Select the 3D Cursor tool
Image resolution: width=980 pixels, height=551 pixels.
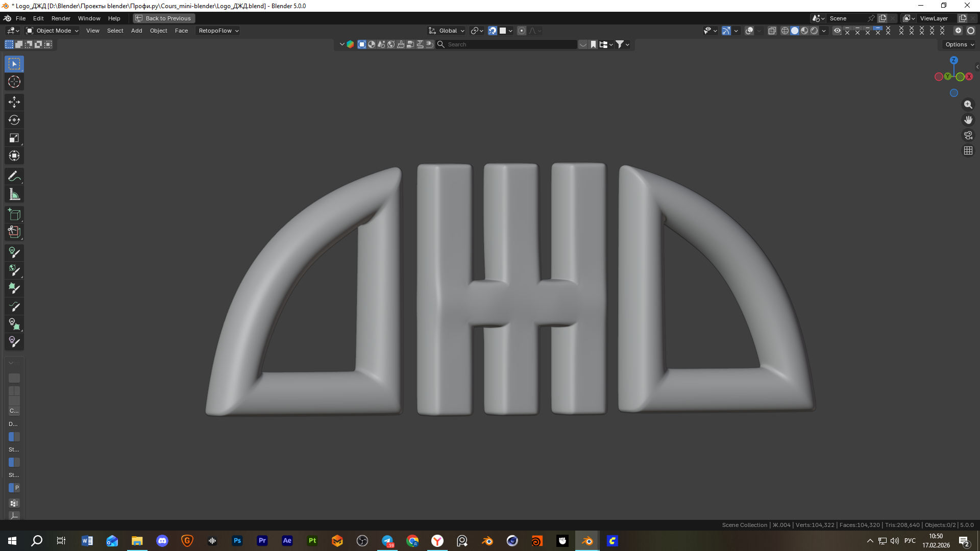pos(14,82)
